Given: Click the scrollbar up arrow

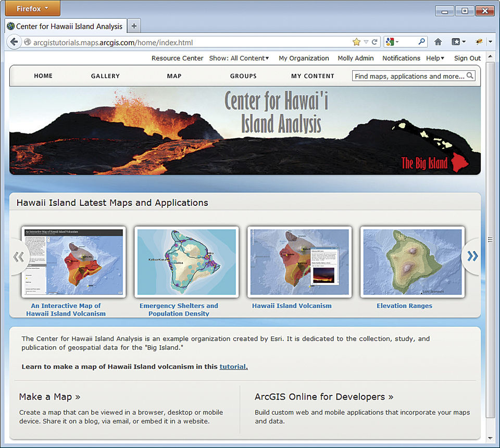Looking at the screenshot, I should pos(490,56).
